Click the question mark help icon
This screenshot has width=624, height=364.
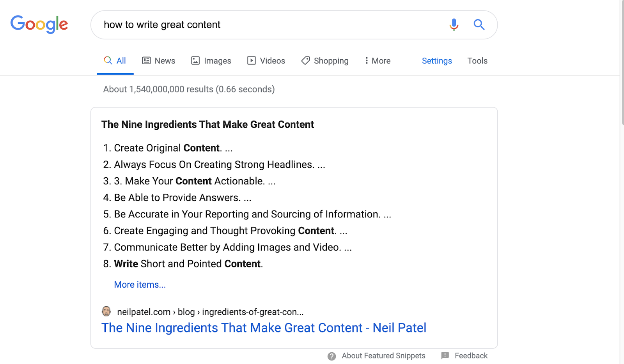[331, 356]
